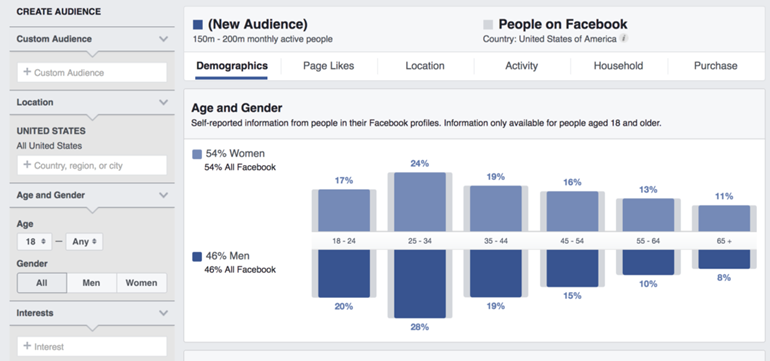Image resolution: width=770 pixels, height=361 pixels.
Task: Collapse the Interests section chevron
Action: click(x=164, y=313)
